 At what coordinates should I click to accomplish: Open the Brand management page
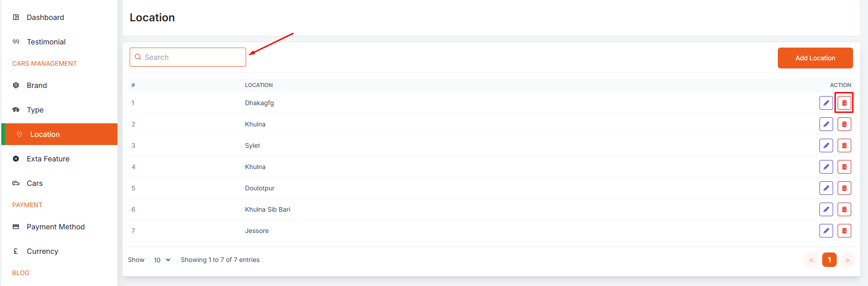(37, 85)
